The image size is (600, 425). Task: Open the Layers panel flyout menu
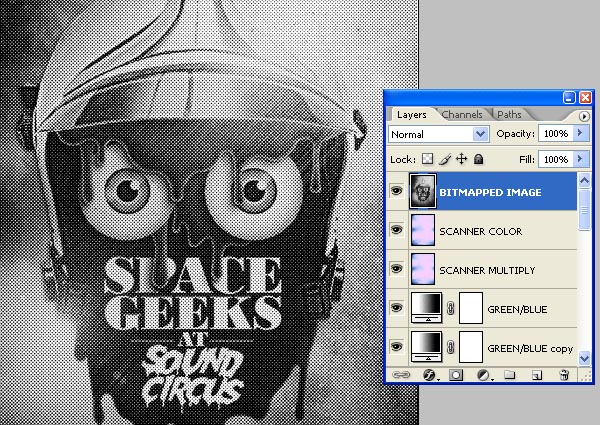tap(584, 116)
